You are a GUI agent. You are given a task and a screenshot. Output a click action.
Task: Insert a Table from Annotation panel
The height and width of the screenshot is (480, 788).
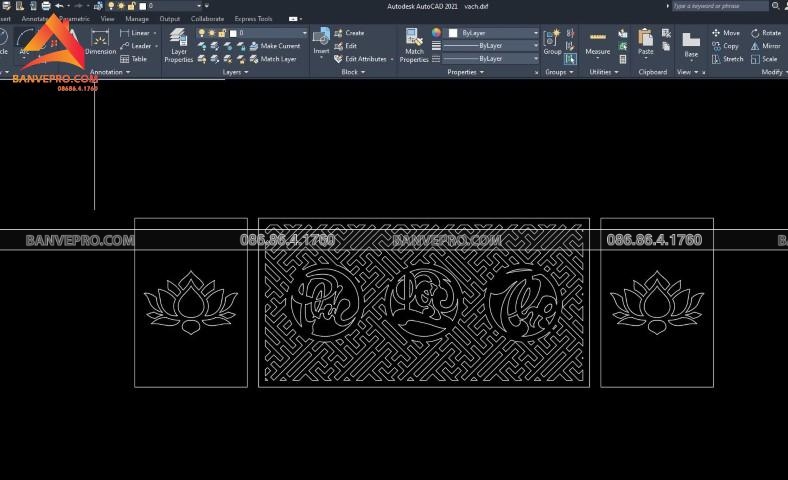point(134,59)
